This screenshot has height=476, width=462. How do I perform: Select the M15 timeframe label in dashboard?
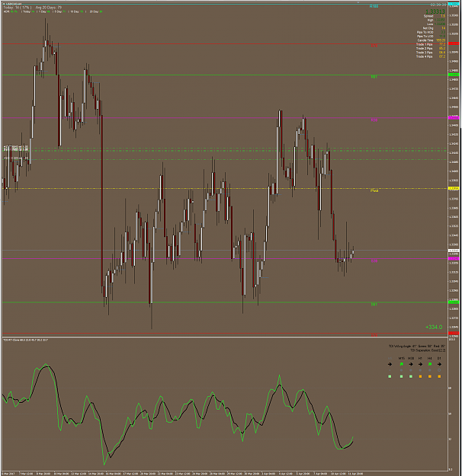point(401,359)
